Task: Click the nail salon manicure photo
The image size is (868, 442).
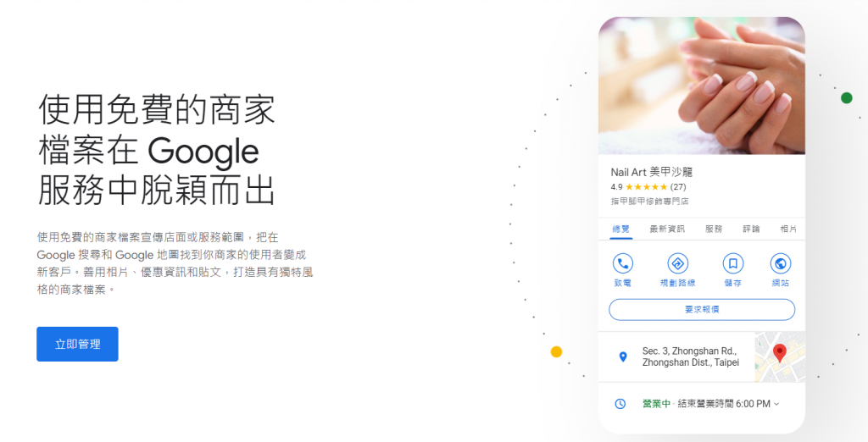Action: [x=702, y=86]
